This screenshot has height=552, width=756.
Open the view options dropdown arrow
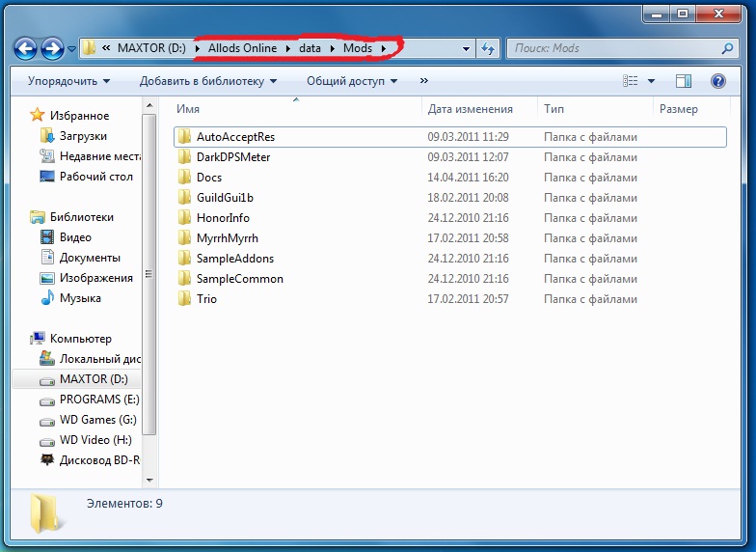click(x=651, y=81)
